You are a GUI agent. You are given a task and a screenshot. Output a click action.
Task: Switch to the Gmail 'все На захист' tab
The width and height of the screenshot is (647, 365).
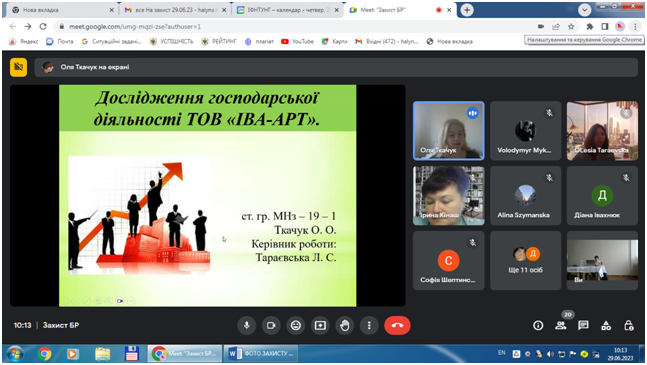(175, 10)
